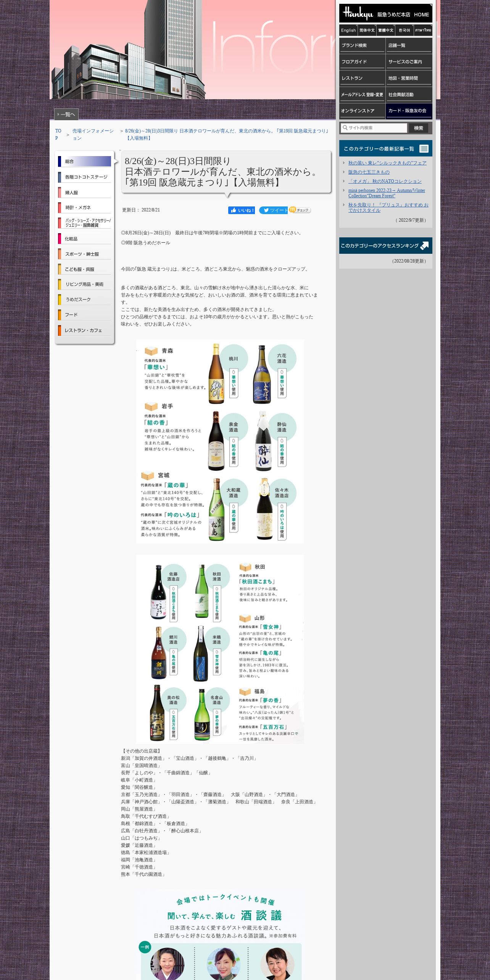
Task: Click arrow icon on アクセスランキング header
Action: point(424,246)
